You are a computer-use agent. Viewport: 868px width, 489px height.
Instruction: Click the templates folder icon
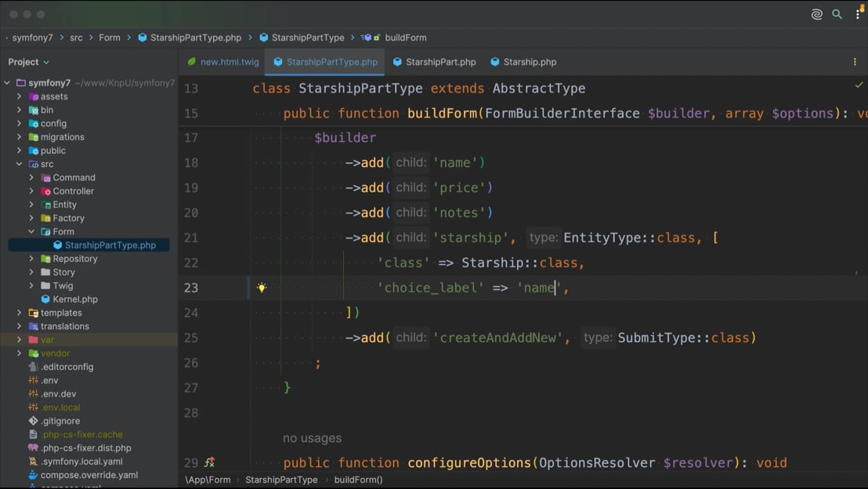click(33, 313)
